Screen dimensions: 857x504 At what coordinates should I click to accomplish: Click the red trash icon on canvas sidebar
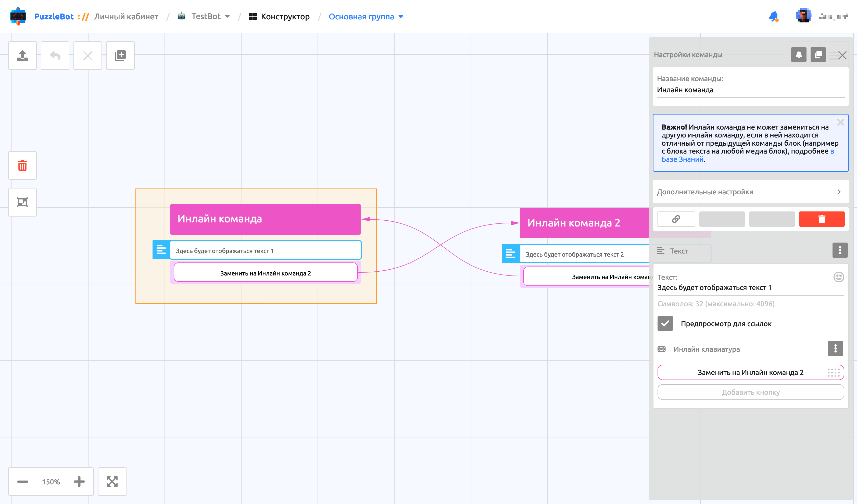[22, 166]
